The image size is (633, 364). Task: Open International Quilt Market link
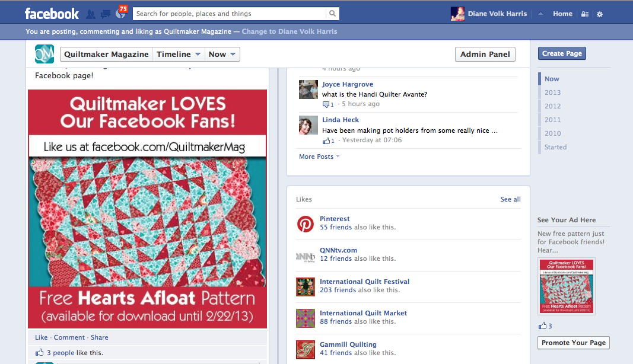(363, 313)
